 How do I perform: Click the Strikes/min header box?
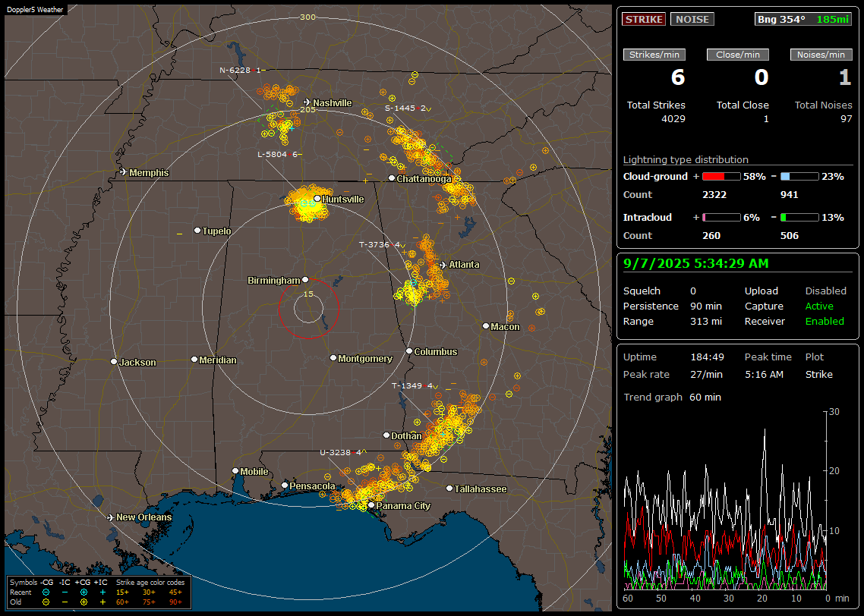tap(654, 55)
